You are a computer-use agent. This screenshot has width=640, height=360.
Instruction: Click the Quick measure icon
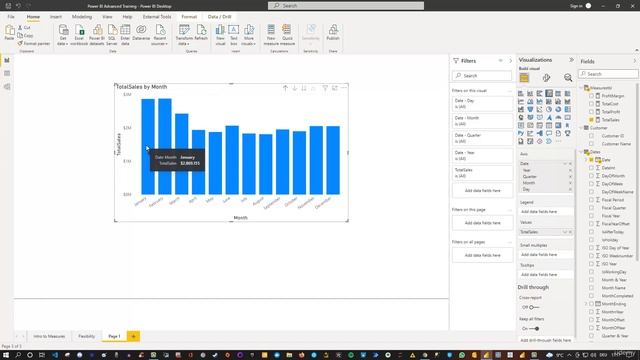[x=287, y=35]
